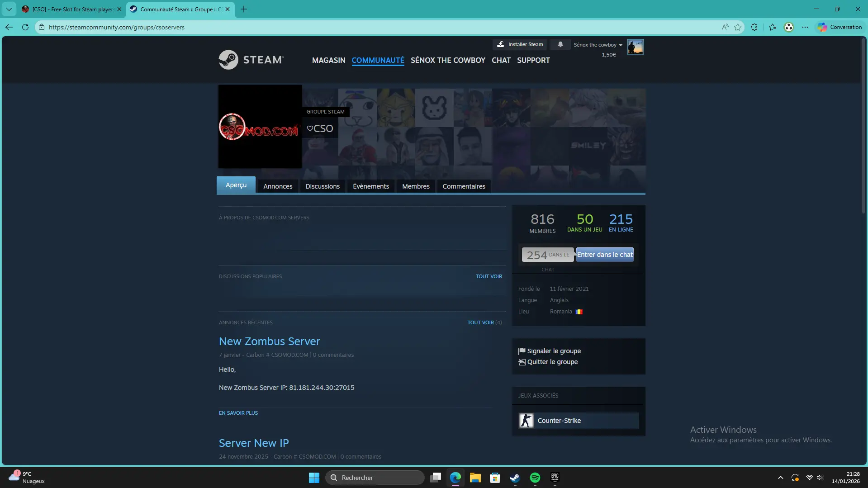This screenshot has height=488, width=868.
Task: Show hidden system tray icons
Action: (x=780, y=478)
